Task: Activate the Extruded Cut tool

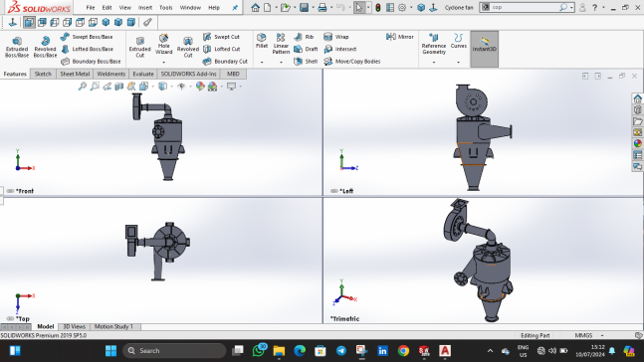Action: pos(140,47)
